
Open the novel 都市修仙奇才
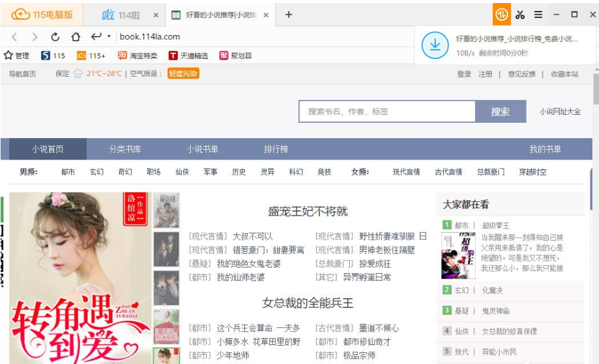(367, 342)
